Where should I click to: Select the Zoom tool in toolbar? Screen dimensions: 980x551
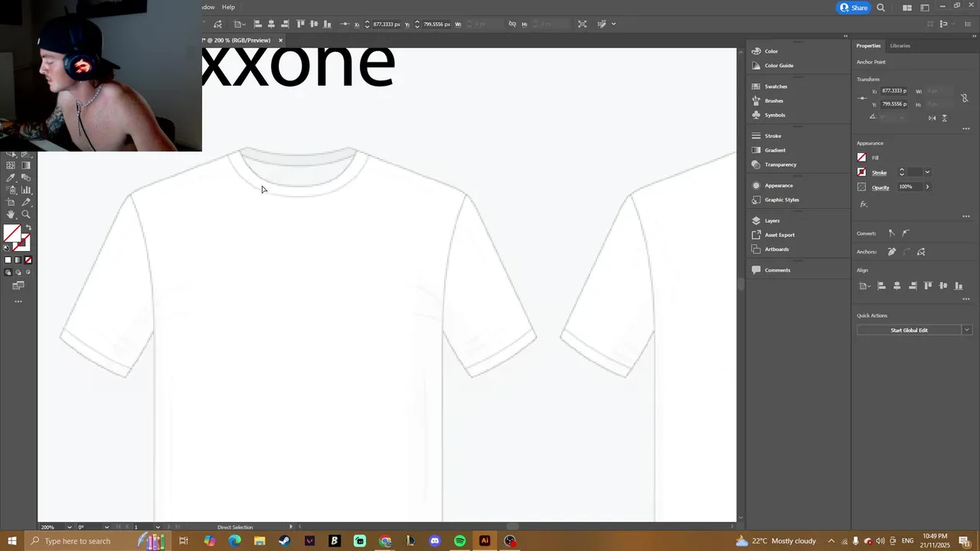pyautogui.click(x=26, y=214)
